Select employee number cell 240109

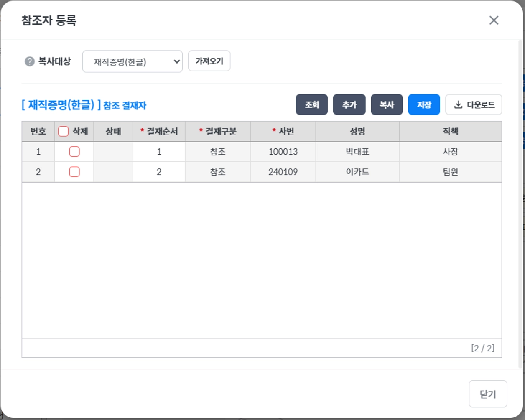click(283, 172)
